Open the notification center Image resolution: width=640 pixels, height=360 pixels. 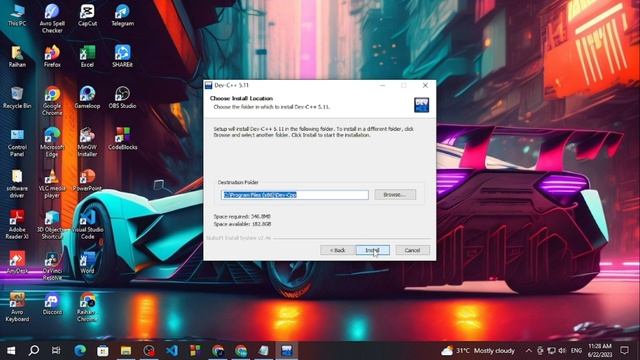[x=624, y=351]
